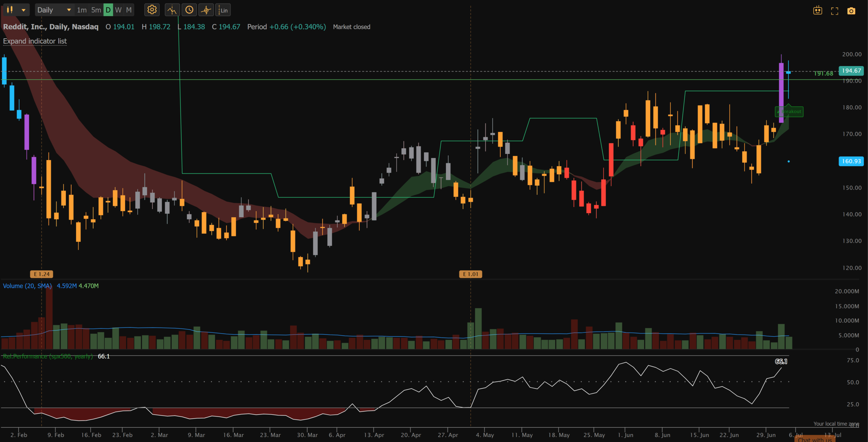
Task: Open chart settings gear icon
Action: (x=152, y=10)
